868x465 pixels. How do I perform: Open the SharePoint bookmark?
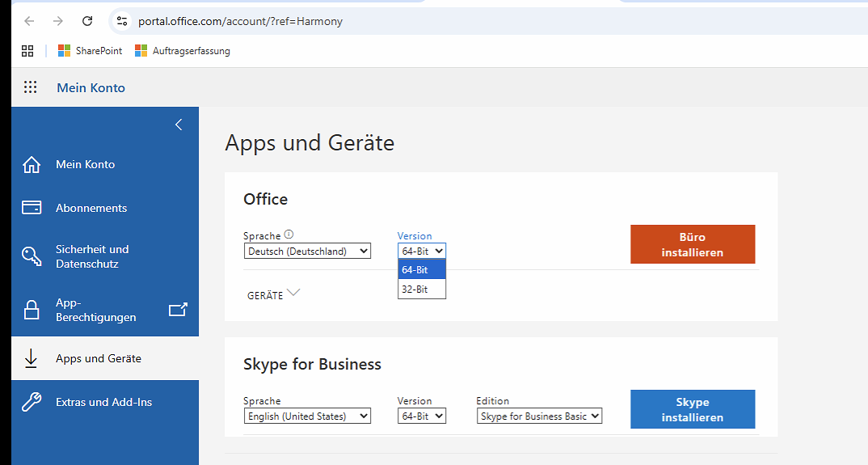90,51
